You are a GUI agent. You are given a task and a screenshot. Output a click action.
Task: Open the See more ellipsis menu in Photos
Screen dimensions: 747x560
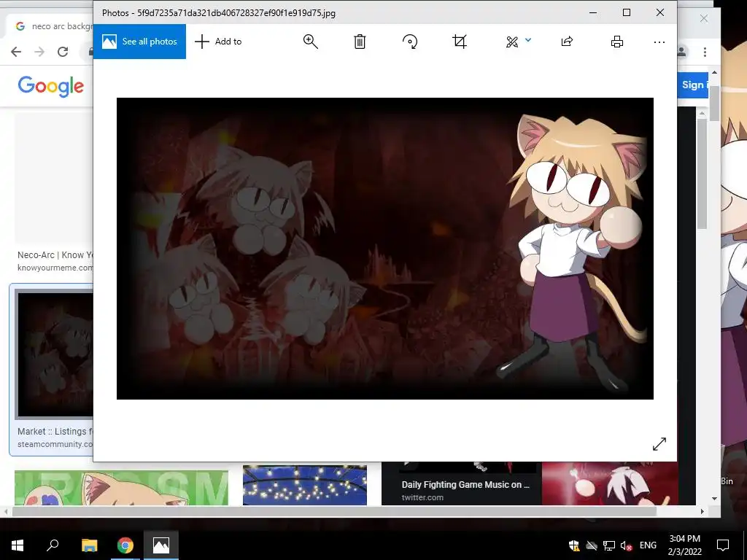click(659, 42)
